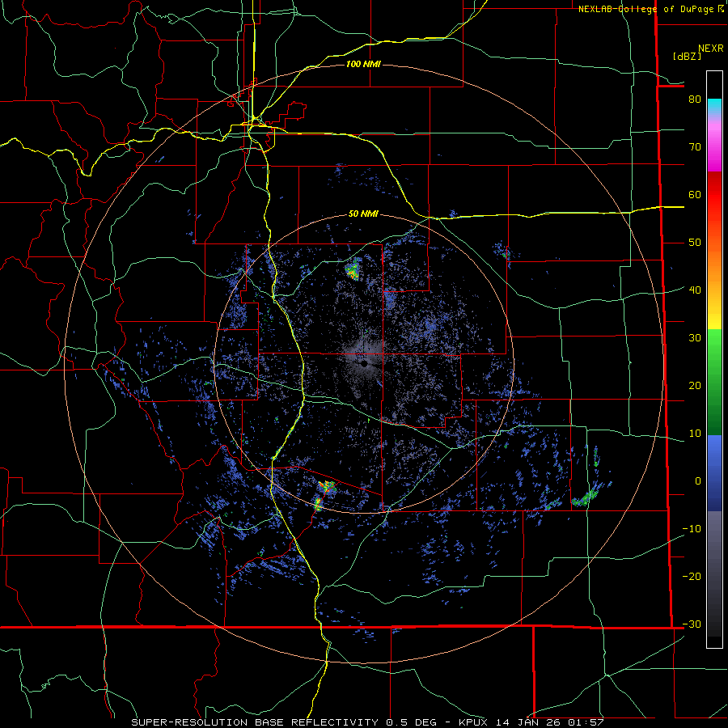Click the 50 dBZ scale value
The image size is (728, 728).
pos(695,243)
